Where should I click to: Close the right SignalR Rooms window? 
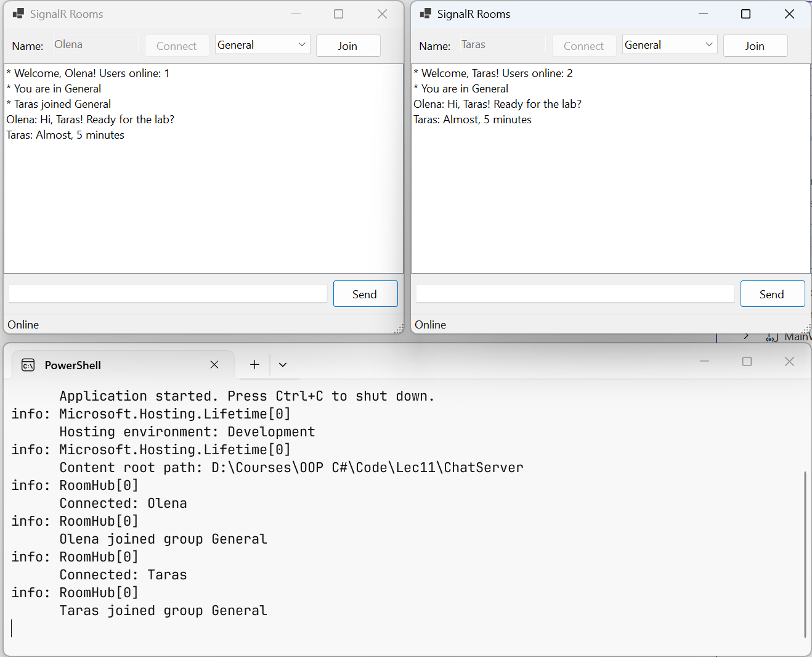(789, 14)
